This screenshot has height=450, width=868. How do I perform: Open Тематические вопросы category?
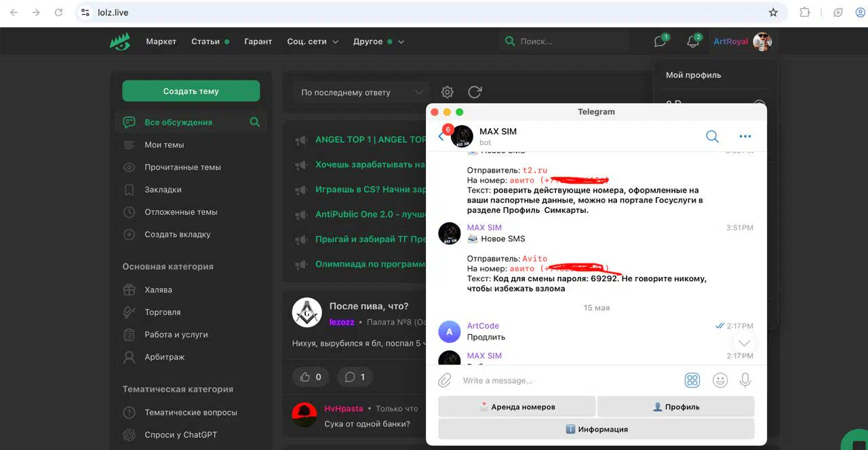(x=191, y=413)
